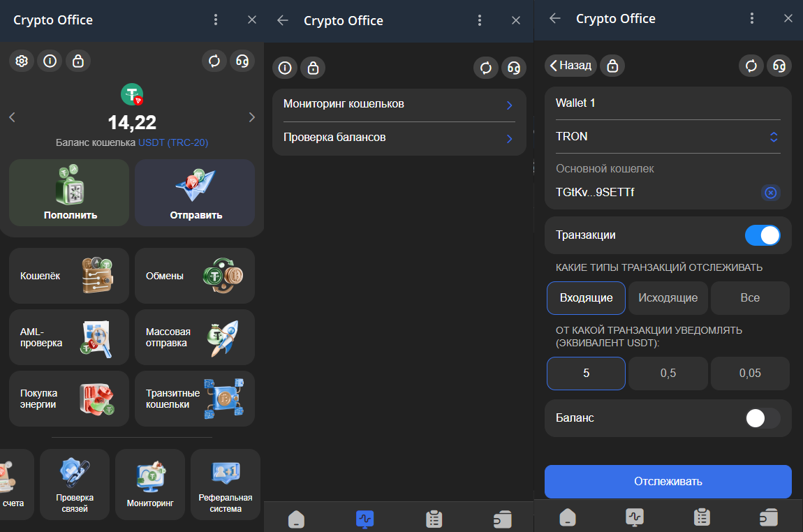Clear the main wallet address field
The image size is (803, 532).
(770, 193)
